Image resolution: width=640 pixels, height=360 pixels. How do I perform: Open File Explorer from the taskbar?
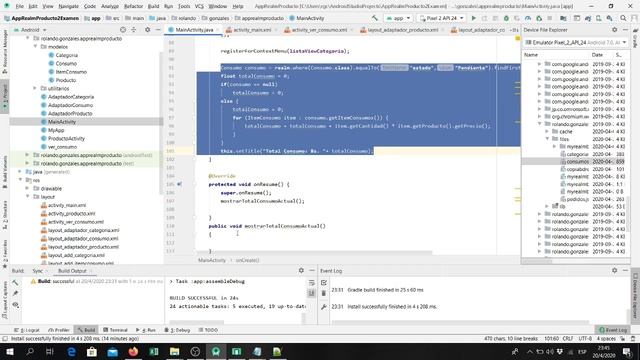[x=174, y=351]
